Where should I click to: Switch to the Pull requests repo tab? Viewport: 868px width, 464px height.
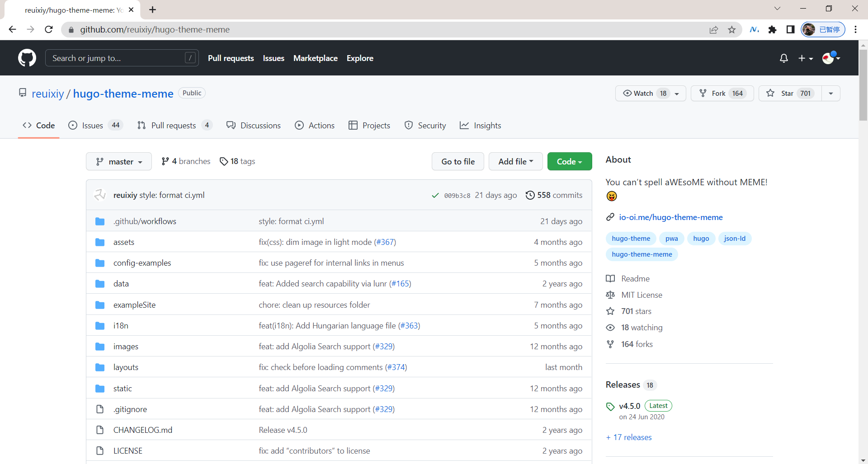point(175,126)
